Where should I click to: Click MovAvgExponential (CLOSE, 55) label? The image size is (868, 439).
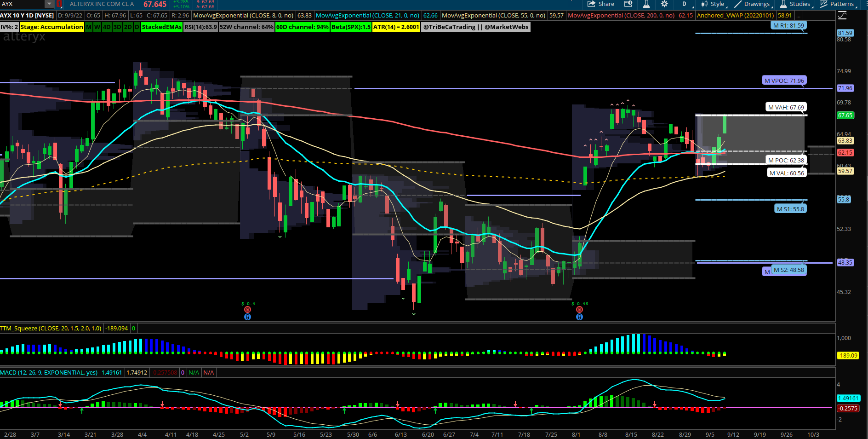pos(493,16)
